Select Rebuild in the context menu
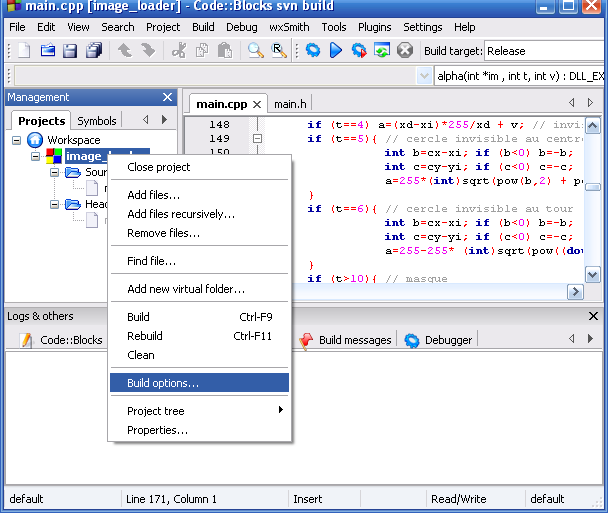Viewport: 608px width, 513px height. click(199, 336)
